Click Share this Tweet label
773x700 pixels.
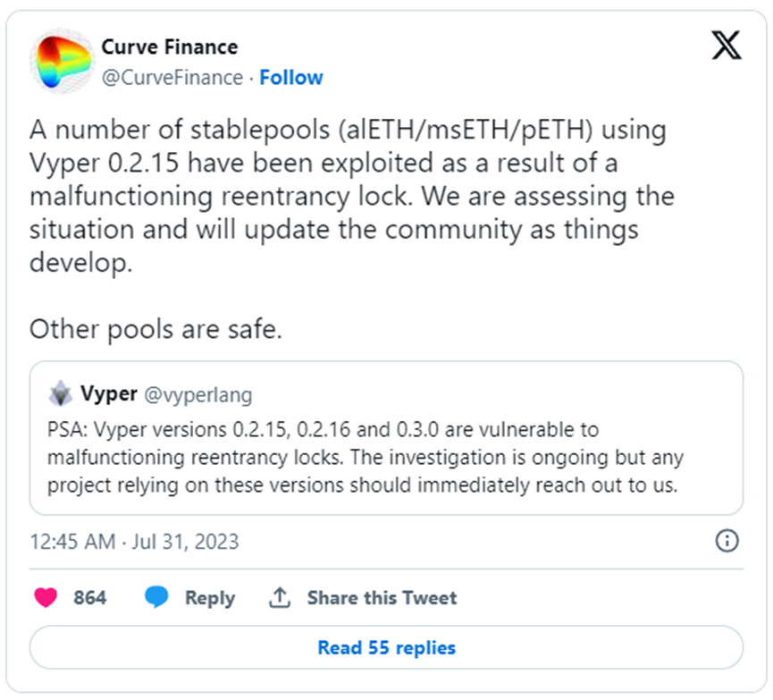click(382, 597)
